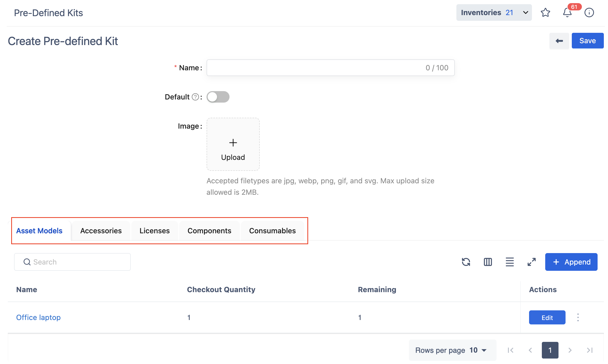Open the notifications bell

click(567, 12)
